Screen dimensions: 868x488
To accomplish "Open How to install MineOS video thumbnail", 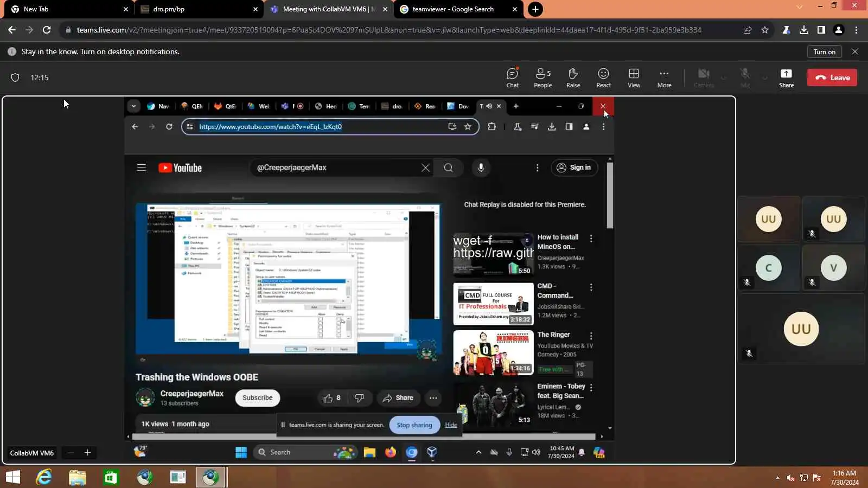I will 493,254.
